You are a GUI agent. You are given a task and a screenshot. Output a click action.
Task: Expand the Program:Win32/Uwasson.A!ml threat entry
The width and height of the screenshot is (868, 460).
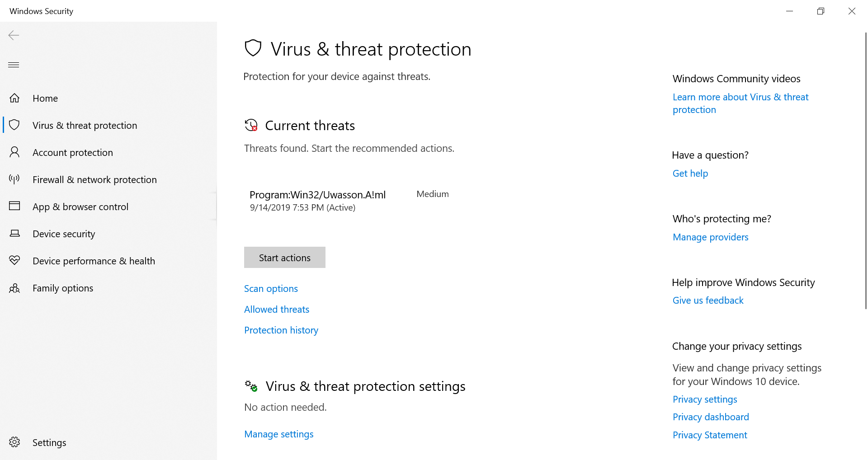click(x=317, y=201)
